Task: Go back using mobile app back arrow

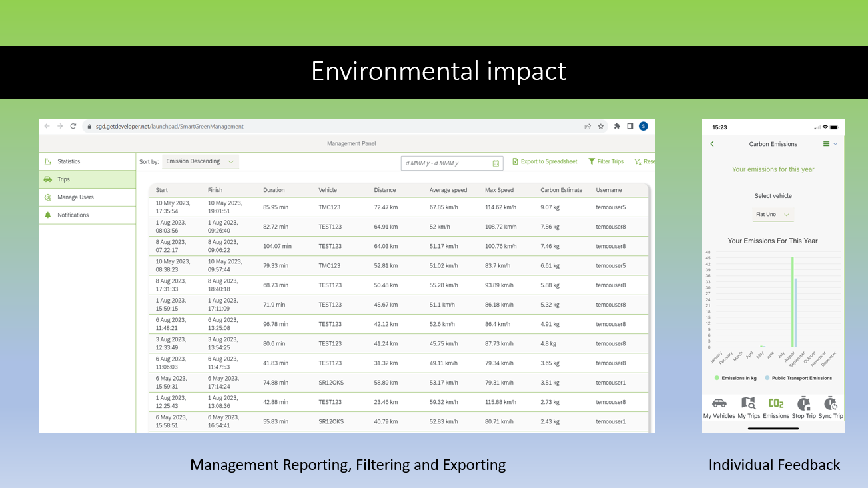Action: (x=712, y=144)
